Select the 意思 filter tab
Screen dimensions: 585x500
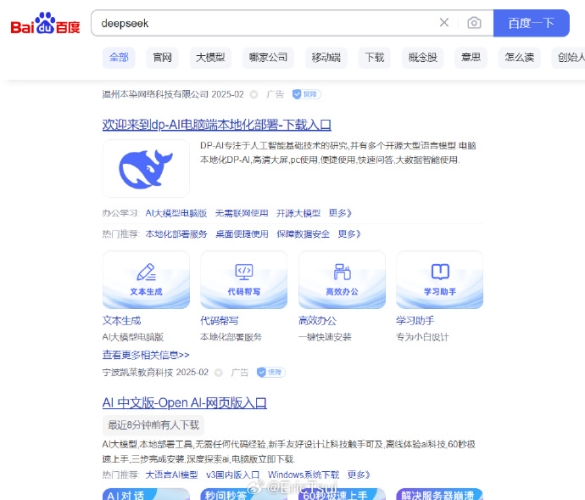pos(471,57)
